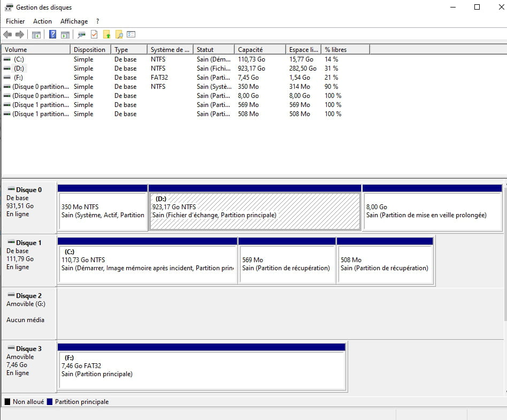This screenshot has height=420, width=507.
Task: Click the yellow sheet with green arrow icon
Action: pos(107,35)
